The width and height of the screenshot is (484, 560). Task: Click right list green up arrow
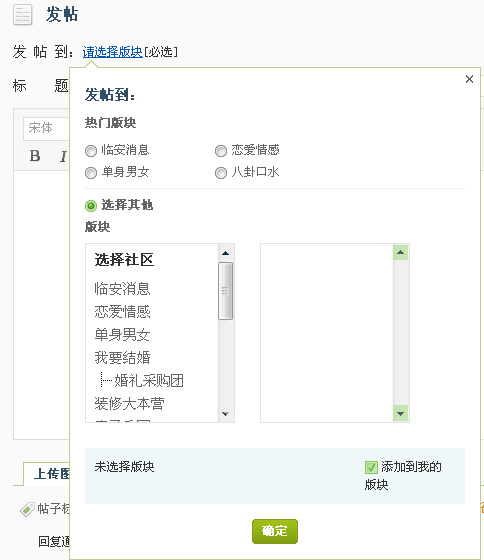(400, 252)
